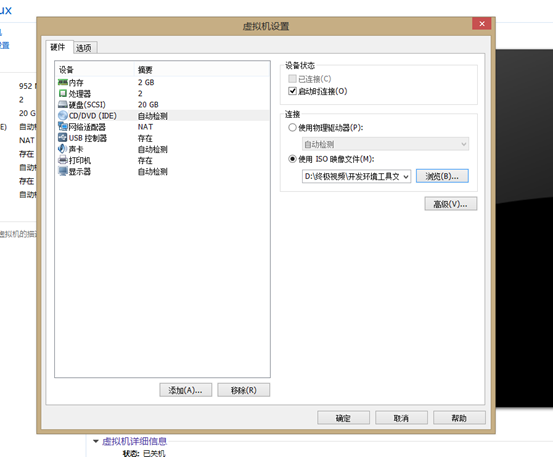The width and height of the screenshot is (553, 457).
Task: Select the memory (内存) device icon
Action: point(63,82)
